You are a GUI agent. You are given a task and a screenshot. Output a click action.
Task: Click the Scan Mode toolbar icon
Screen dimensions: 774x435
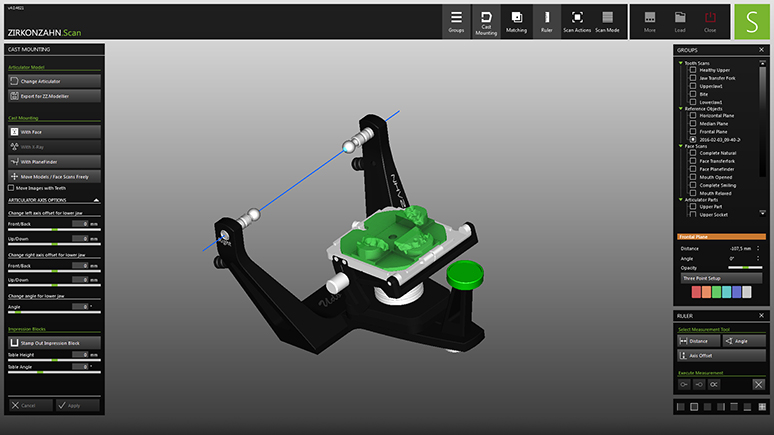click(x=607, y=21)
